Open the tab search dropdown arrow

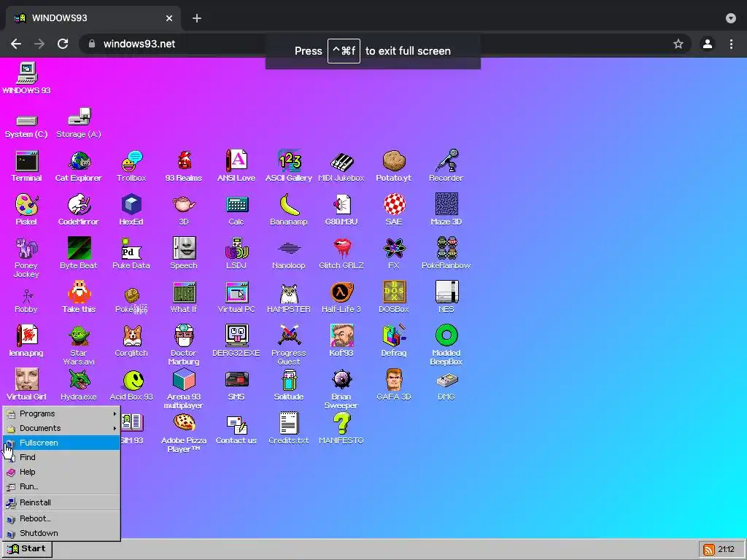click(x=731, y=18)
